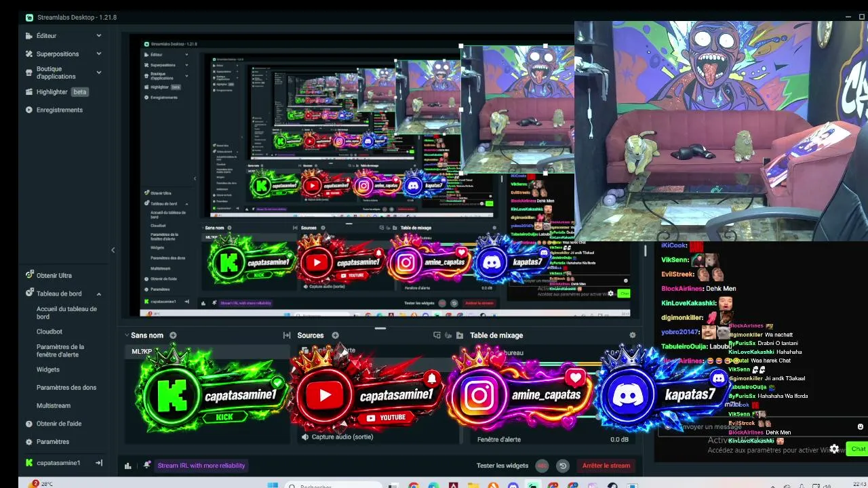Click the Superpositions themes icon
This screenshot has width=868, height=488.
coord(29,54)
